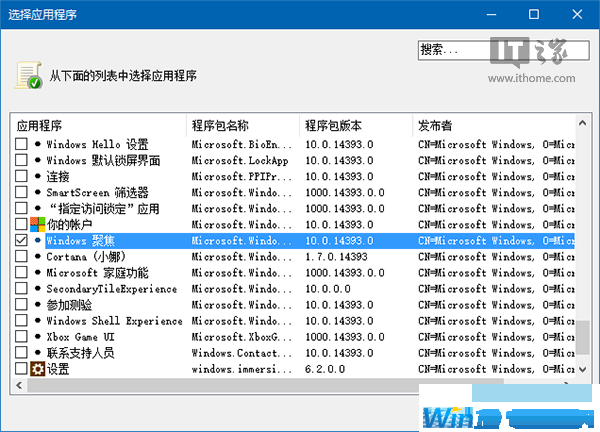Screen dimensions: 600x432
Task: Maximize the 选择应用程序 window
Action: [534, 15]
